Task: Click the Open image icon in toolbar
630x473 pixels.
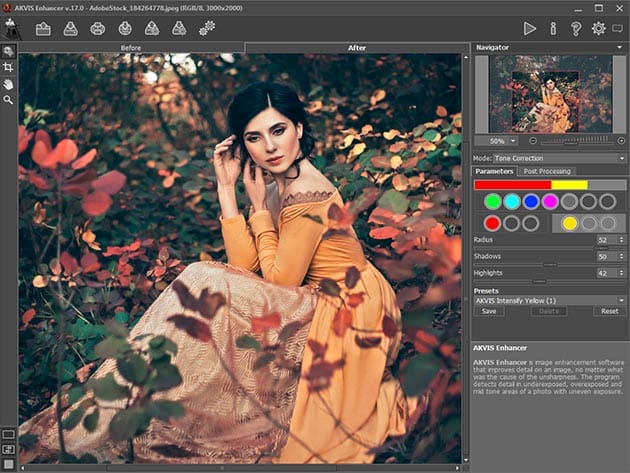Action: point(43,28)
